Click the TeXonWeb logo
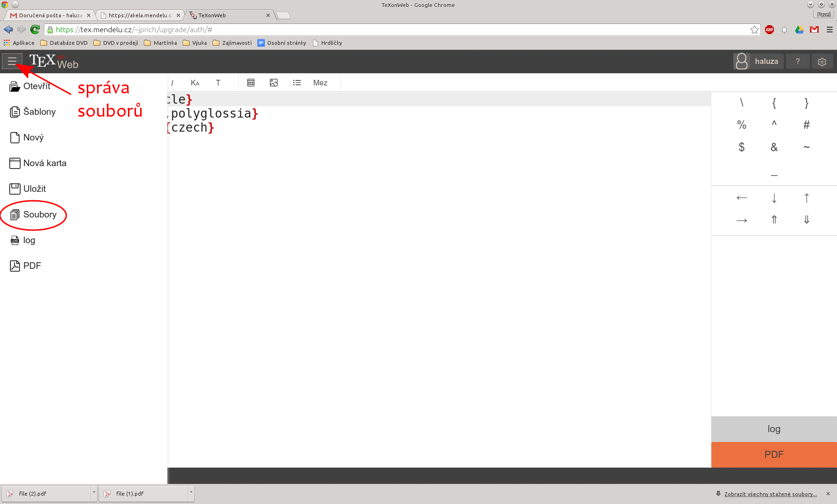837x504 pixels. [x=54, y=61]
